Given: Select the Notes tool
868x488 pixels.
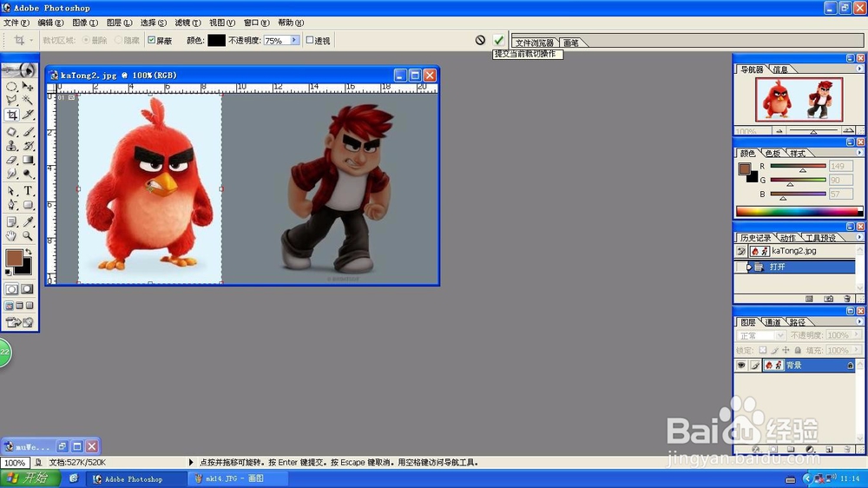Looking at the screenshot, I should 11,221.
